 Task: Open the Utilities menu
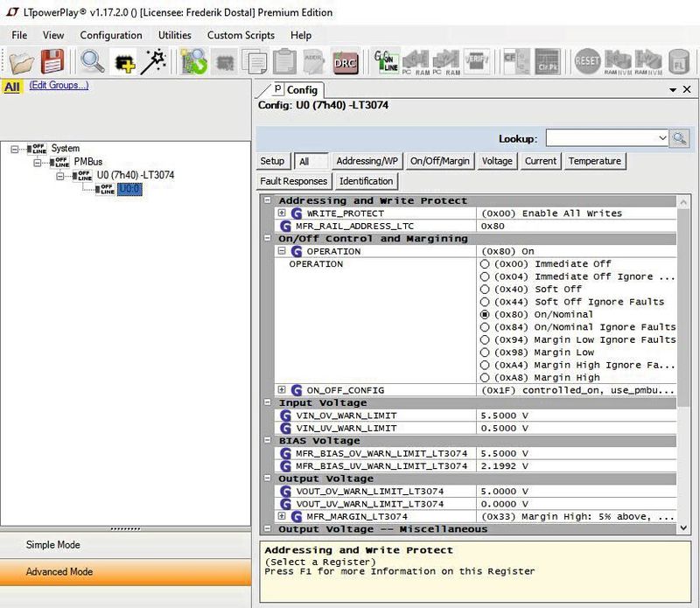[174, 35]
